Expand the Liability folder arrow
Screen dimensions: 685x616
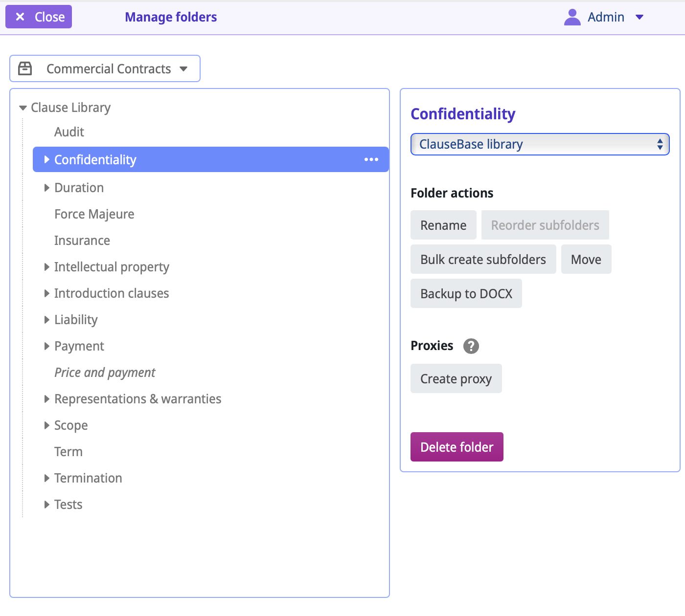pyautogui.click(x=47, y=320)
